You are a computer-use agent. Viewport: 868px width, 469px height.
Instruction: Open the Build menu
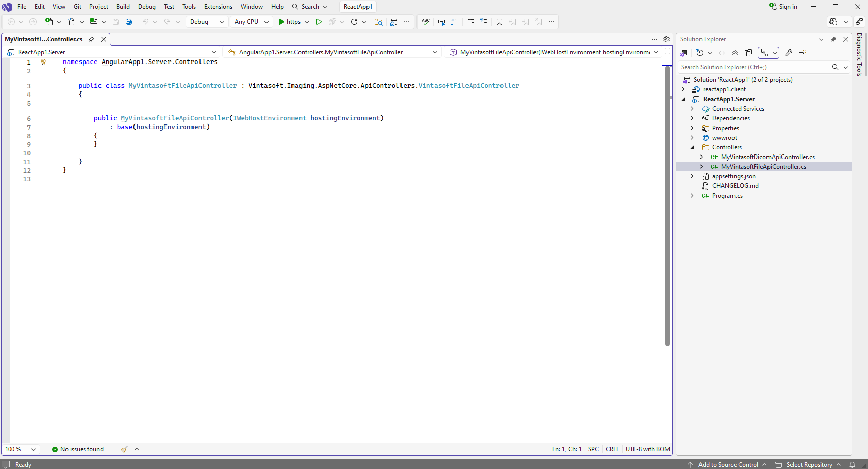tap(123, 7)
